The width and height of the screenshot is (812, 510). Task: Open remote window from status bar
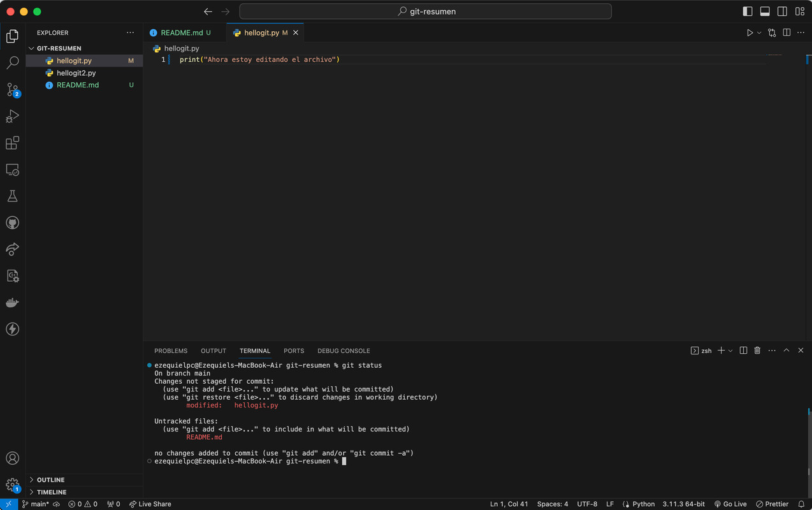pos(8,504)
